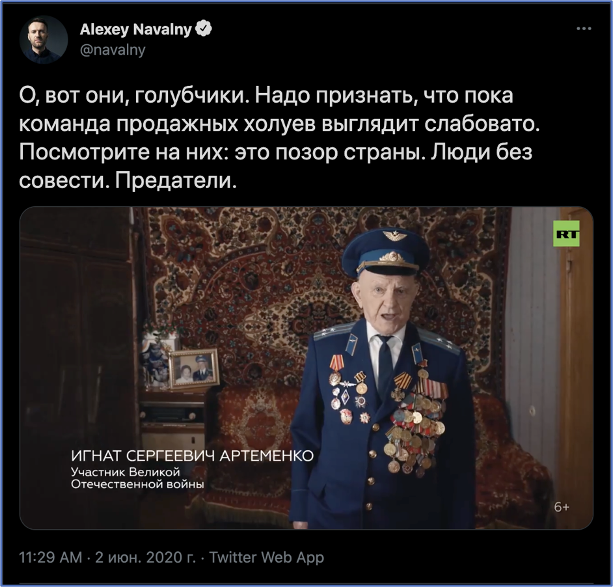Click the verified badge beside the name
Image resolution: width=614 pixels, height=588 pixels.
204,29
